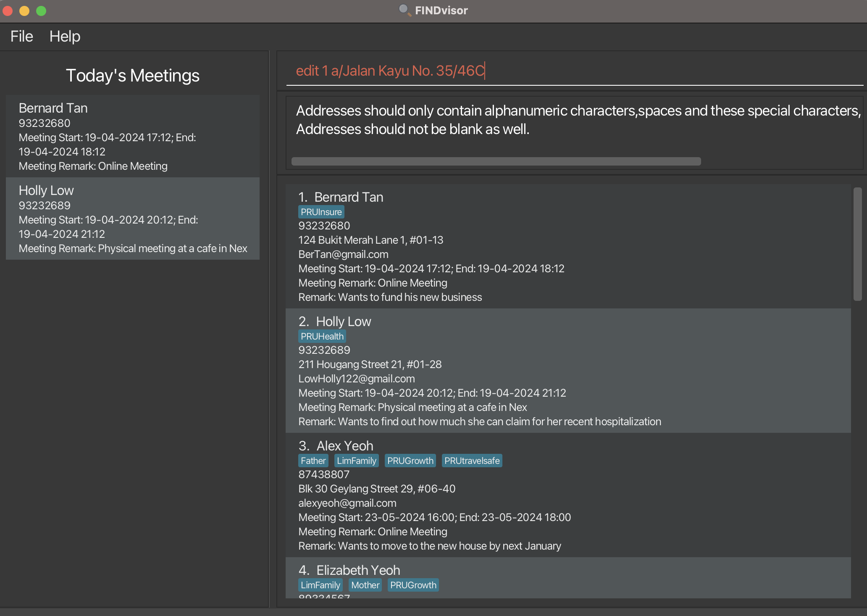This screenshot has width=867, height=616.
Task: Click the Mother tag on Elizabeth Yeoh
Action: point(365,585)
